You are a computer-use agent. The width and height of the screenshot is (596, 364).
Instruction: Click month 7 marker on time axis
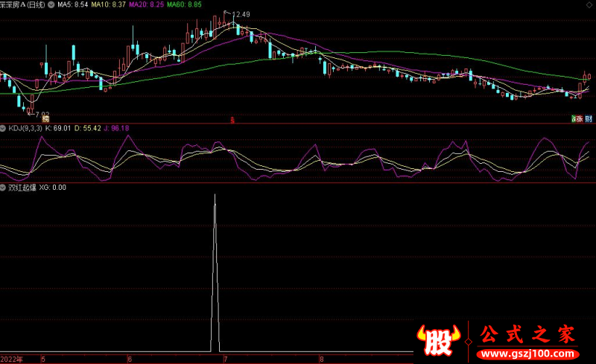click(x=224, y=359)
